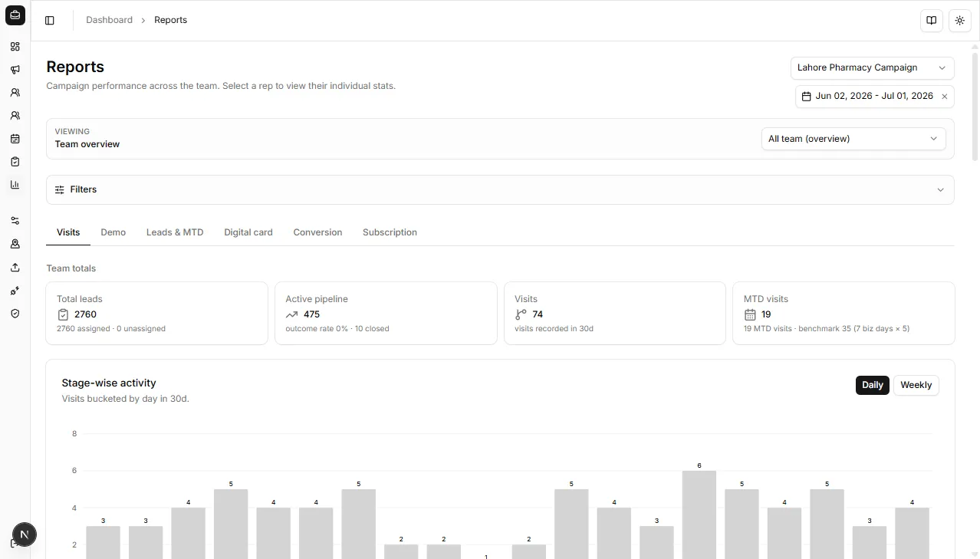
Task: Go to Dashboard breadcrumb link
Action: [109, 20]
